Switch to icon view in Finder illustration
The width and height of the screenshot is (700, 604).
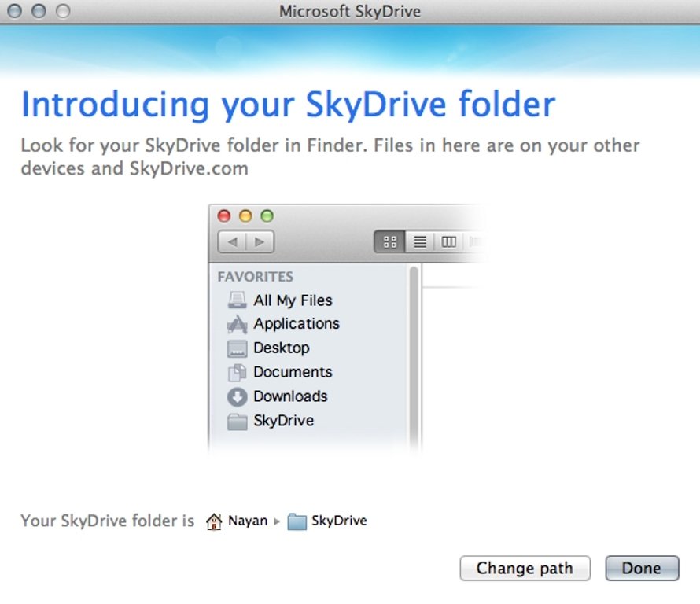[390, 242]
